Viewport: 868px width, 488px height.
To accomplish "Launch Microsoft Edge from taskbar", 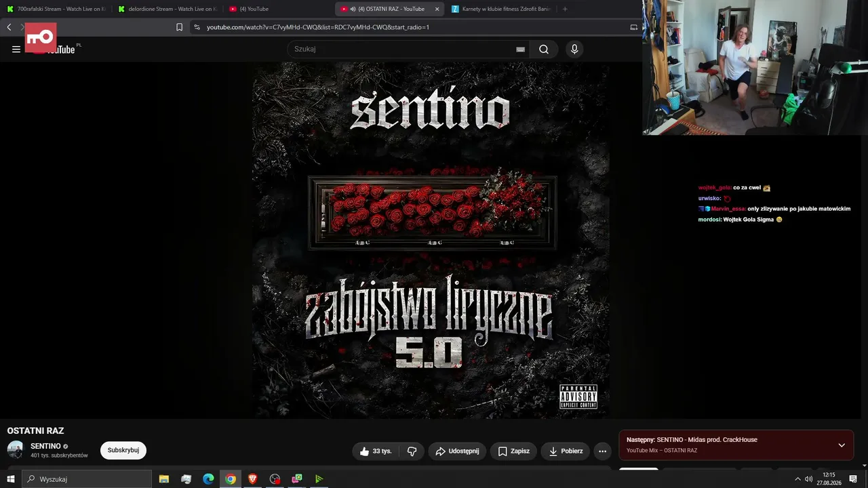I will (x=208, y=479).
